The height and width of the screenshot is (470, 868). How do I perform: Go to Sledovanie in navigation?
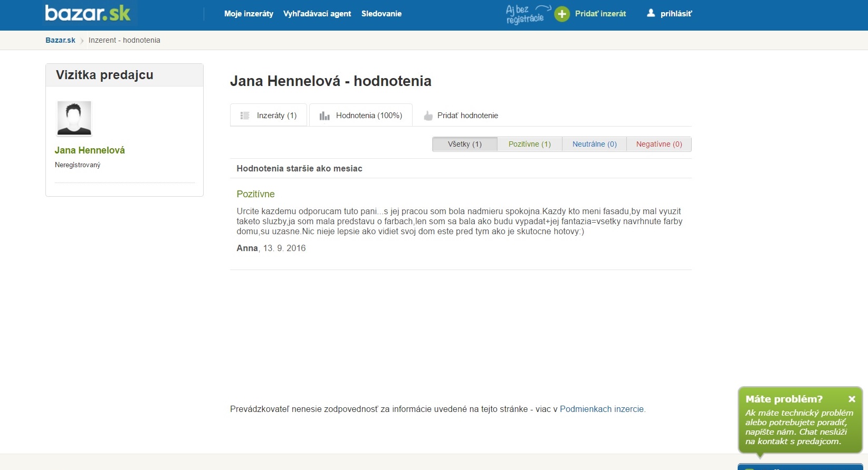point(381,14)
